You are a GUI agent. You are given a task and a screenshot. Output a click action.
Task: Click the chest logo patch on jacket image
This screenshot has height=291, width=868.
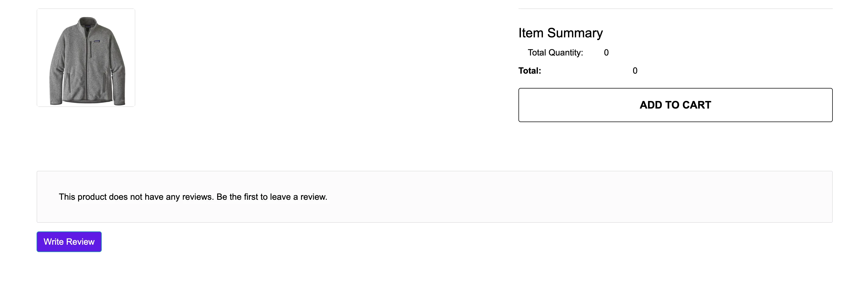pos(97,41)
